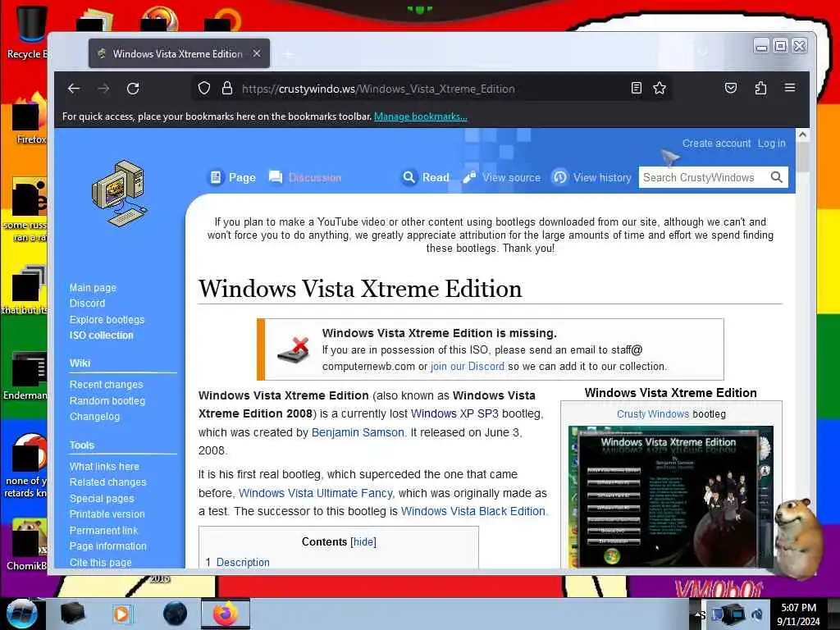The height and width of the screenshot is (630, 840).
Task: Open Enderman desktop icon
Action: (25, 376)
